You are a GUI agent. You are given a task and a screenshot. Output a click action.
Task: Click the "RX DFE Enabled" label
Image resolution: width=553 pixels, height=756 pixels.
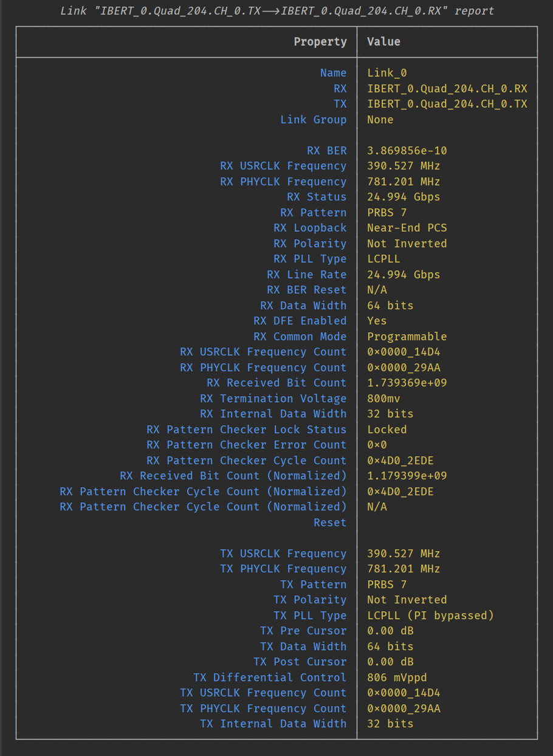tap(300, 321)
